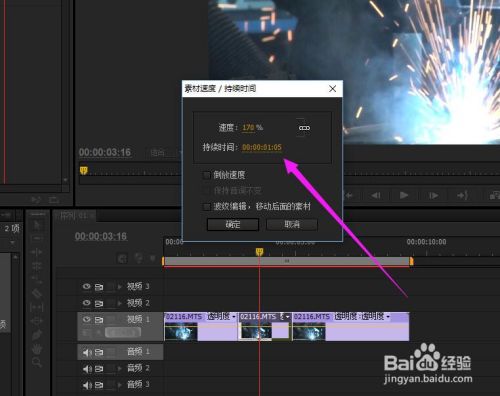Click the 视频 1 track name
The height and width of the screenshot is (396, 500).
[x=138, y=319]
